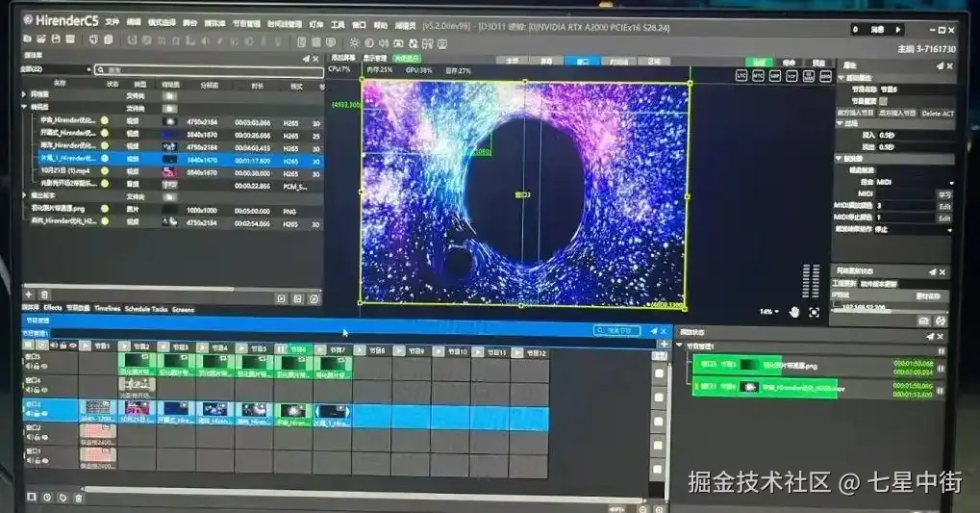Open the 文件 menu
980x513 pixels.
(112, 22)
